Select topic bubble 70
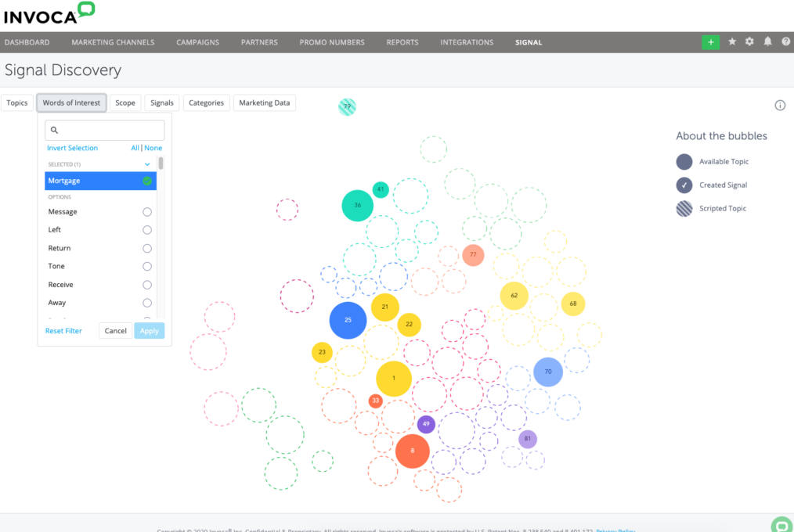Screen dimensions: 794x532 pyautogui.click(x=548, y=372)
